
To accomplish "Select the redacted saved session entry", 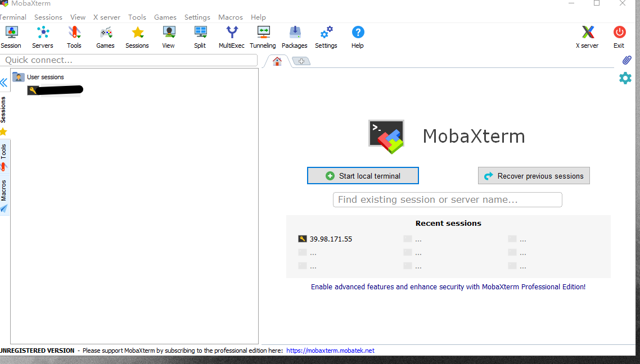I will [55, 90].
